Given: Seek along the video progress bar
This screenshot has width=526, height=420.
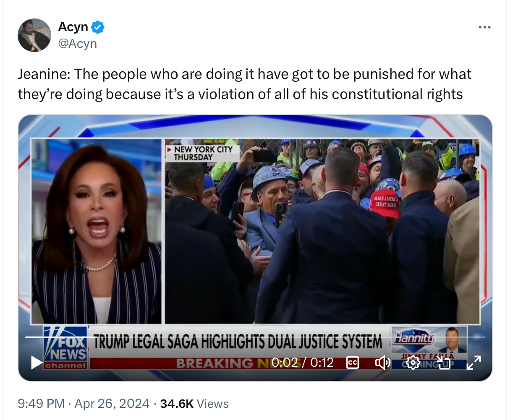Looking at the screenshot, I should click(x=255, y=337).
